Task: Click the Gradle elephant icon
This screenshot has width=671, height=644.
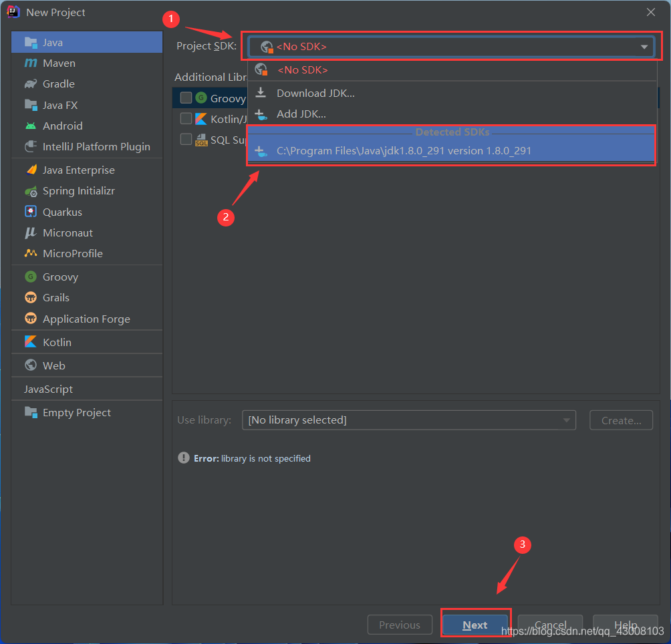Action: coord(31,84)
